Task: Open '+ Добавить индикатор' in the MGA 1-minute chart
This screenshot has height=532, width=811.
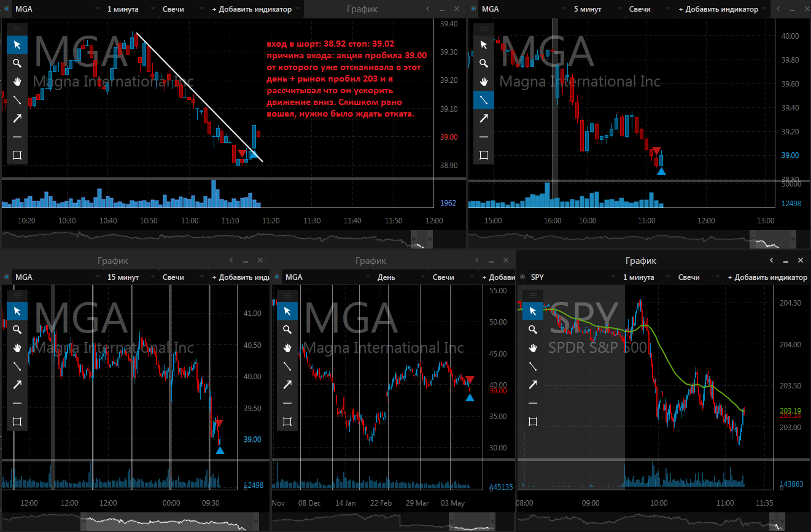Action: (x=256, y=9)
